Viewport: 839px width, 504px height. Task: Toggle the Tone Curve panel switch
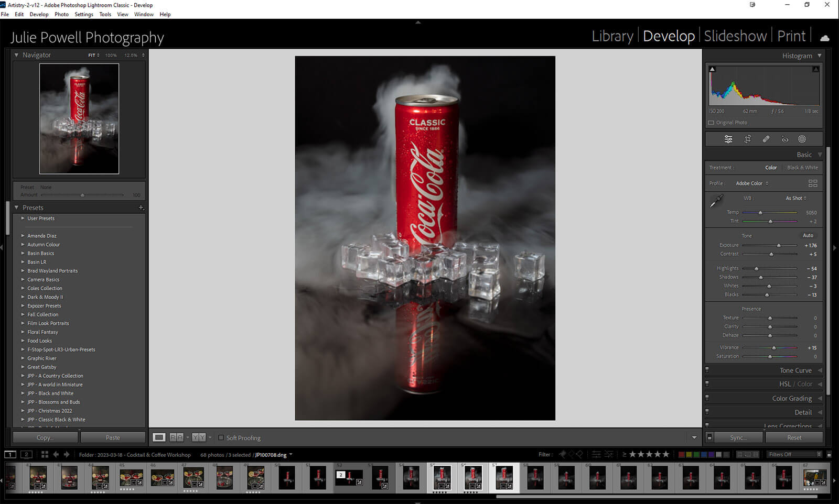pos(707,370)
